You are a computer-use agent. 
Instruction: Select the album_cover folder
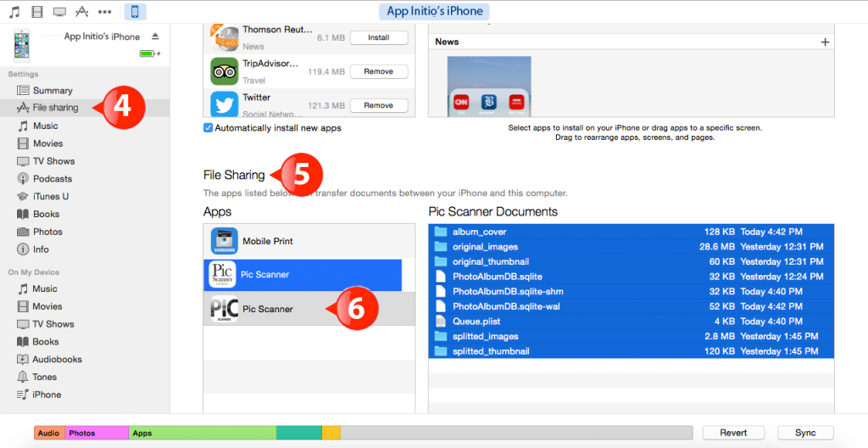coord(631,232)
